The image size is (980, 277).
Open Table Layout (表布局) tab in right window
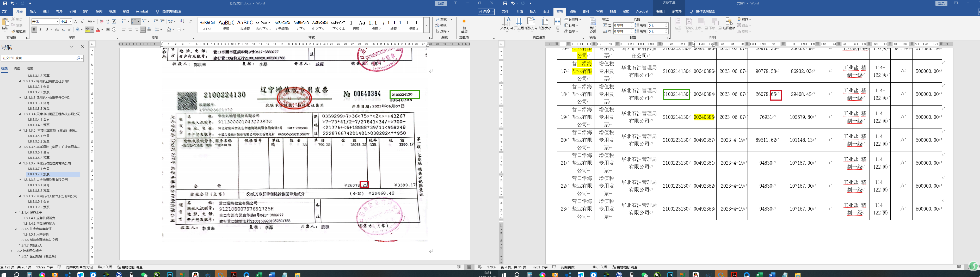pos(677,11)
